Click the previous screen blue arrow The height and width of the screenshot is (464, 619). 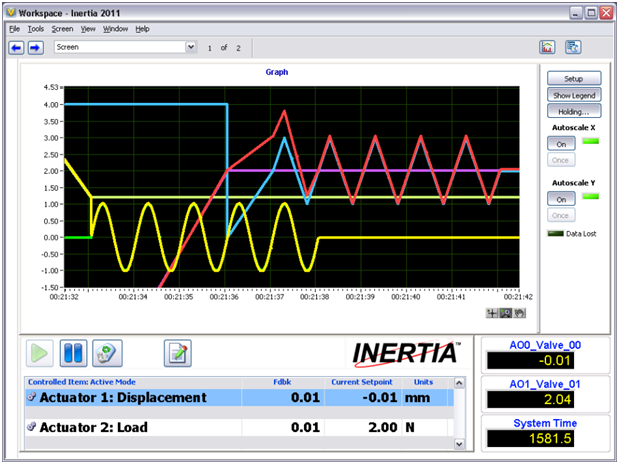click(16, 47)
